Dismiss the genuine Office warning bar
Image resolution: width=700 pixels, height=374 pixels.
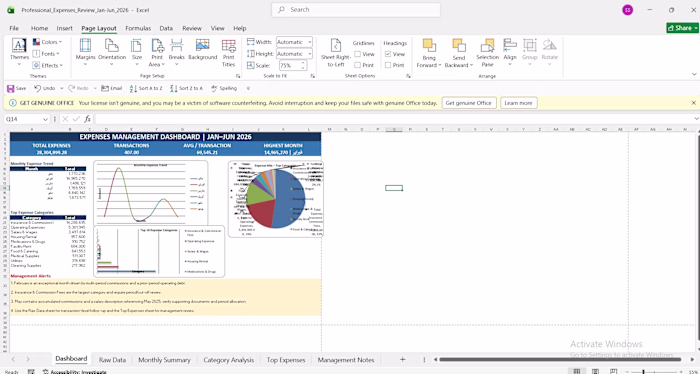[x=693, y=103]
